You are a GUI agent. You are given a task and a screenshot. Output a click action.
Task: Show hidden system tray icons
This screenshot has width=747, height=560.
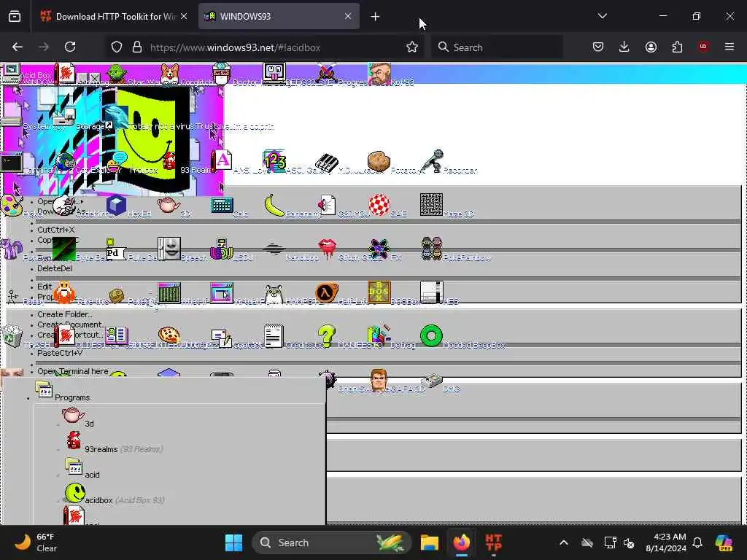tap(564, 542)
